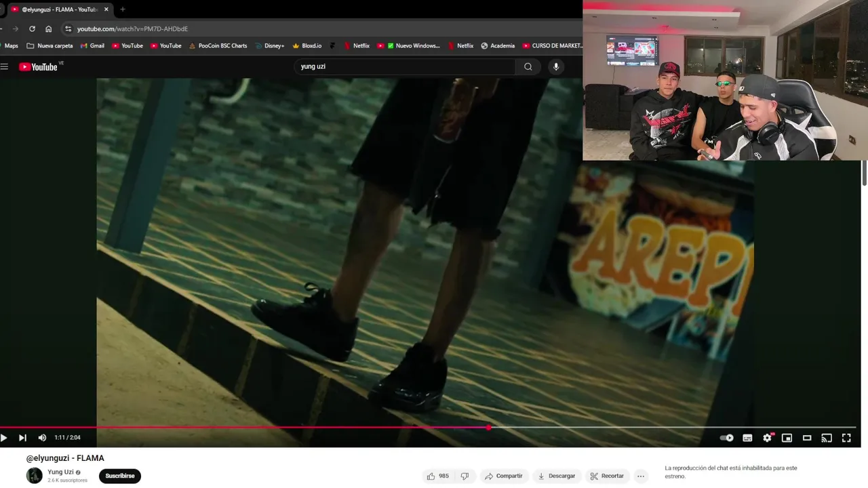Screen dimensions: 868x488
Task: Click the video title '@elyunguzi - FLAMA'
Action: pos(65,458)
